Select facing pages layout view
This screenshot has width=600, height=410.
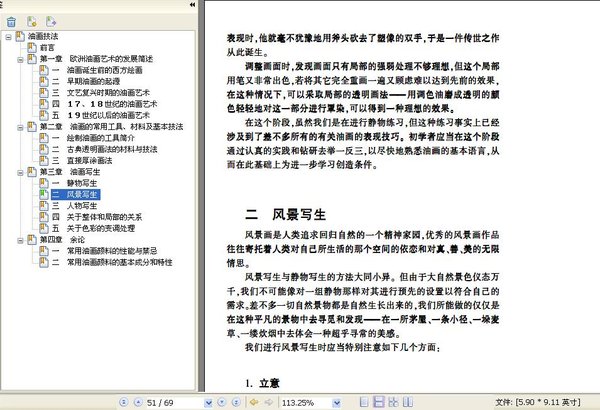click(408, 402)
